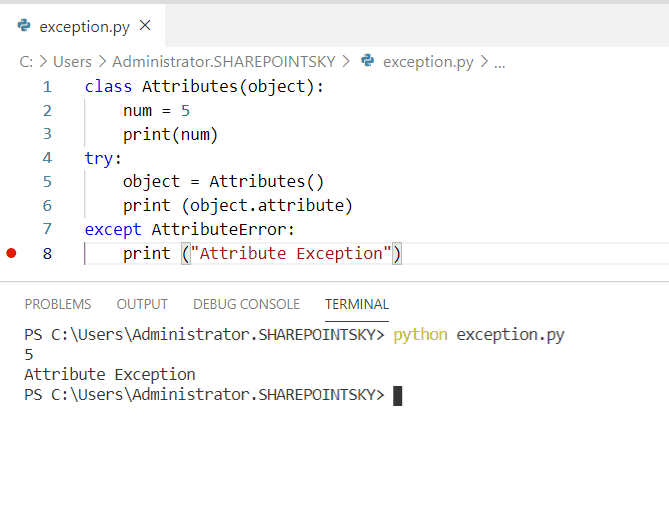Click the 'class' keyword on line 1
This screenshot has height=524, width=669.
coord(108,87)
